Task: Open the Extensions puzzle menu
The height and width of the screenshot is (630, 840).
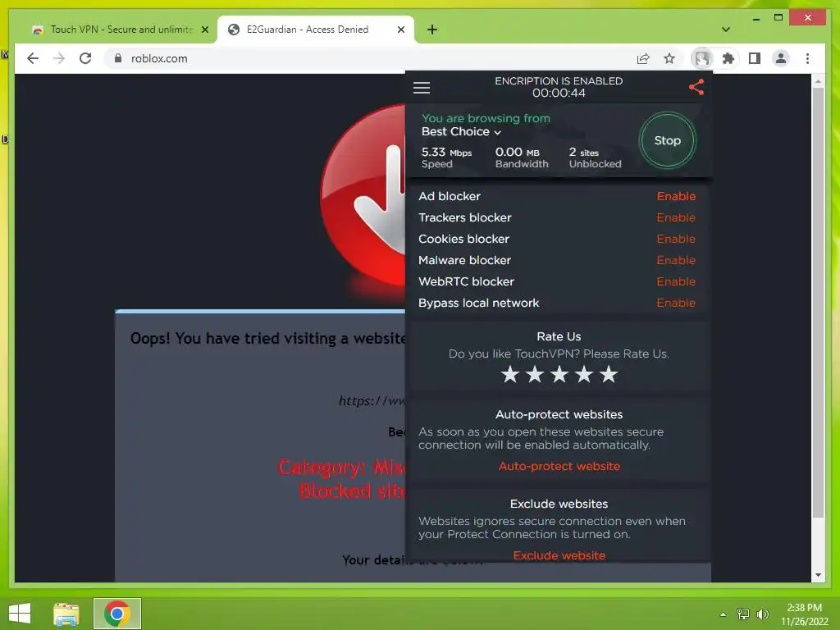Action: coord(728,58)
